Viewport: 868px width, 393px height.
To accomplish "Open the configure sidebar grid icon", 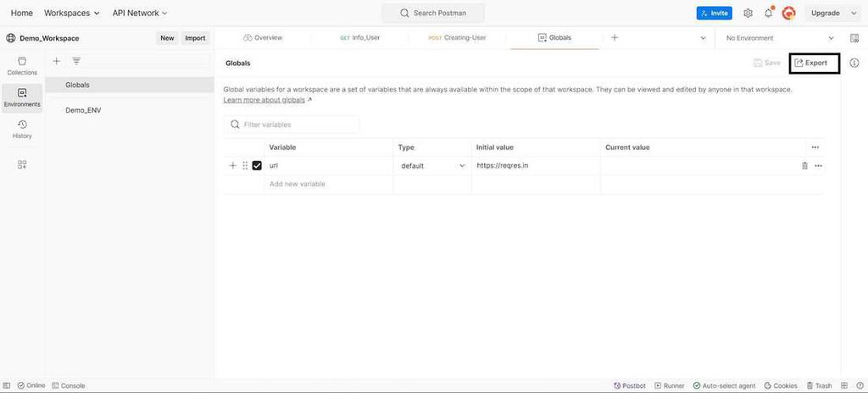I will point(22,164).
